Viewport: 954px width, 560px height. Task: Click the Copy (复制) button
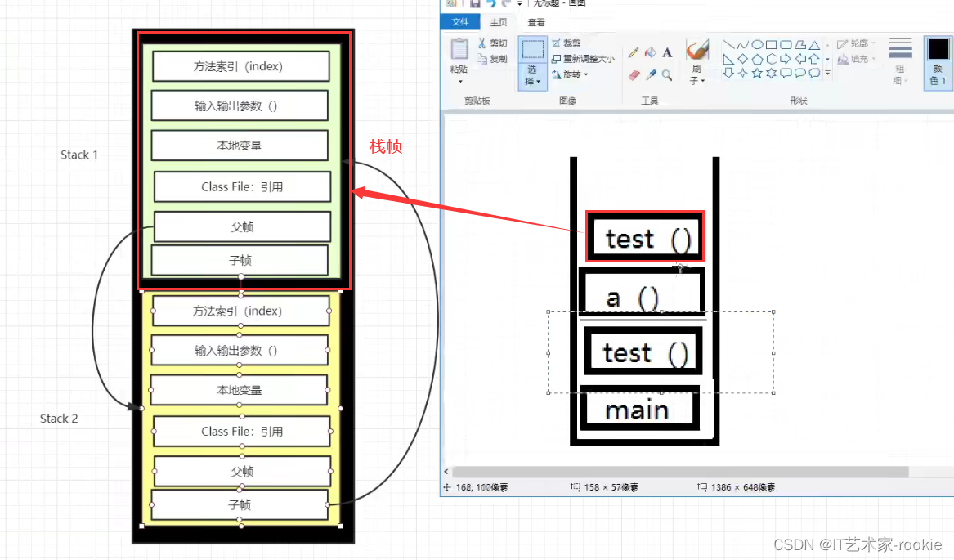point(492,59)
